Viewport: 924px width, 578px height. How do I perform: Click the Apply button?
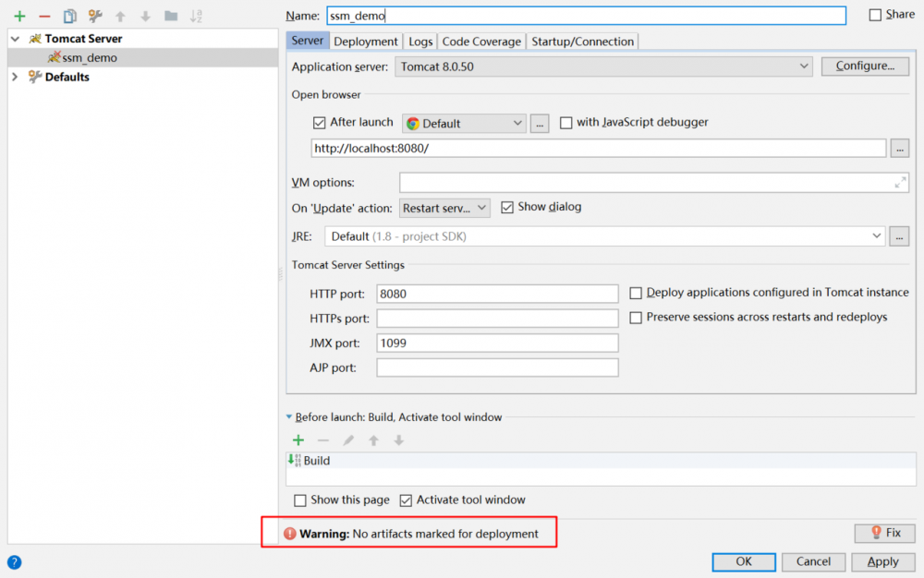[882, 561]
